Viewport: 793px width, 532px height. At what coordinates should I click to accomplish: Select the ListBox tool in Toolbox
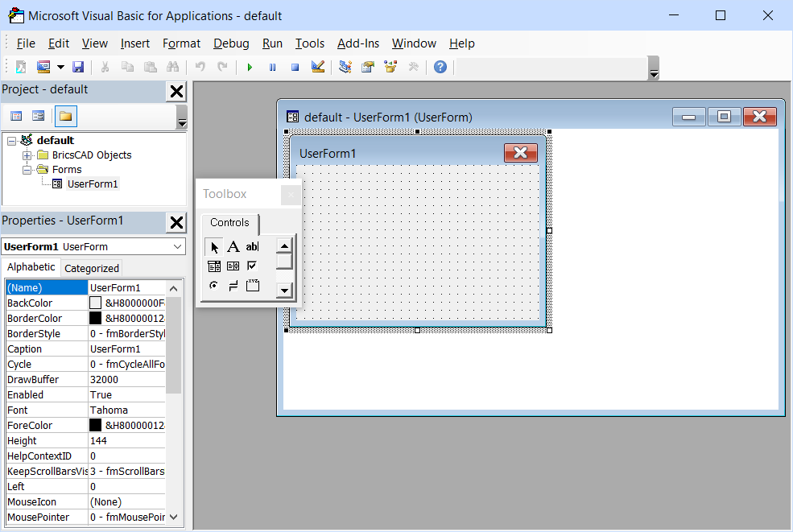coord(233,266)
